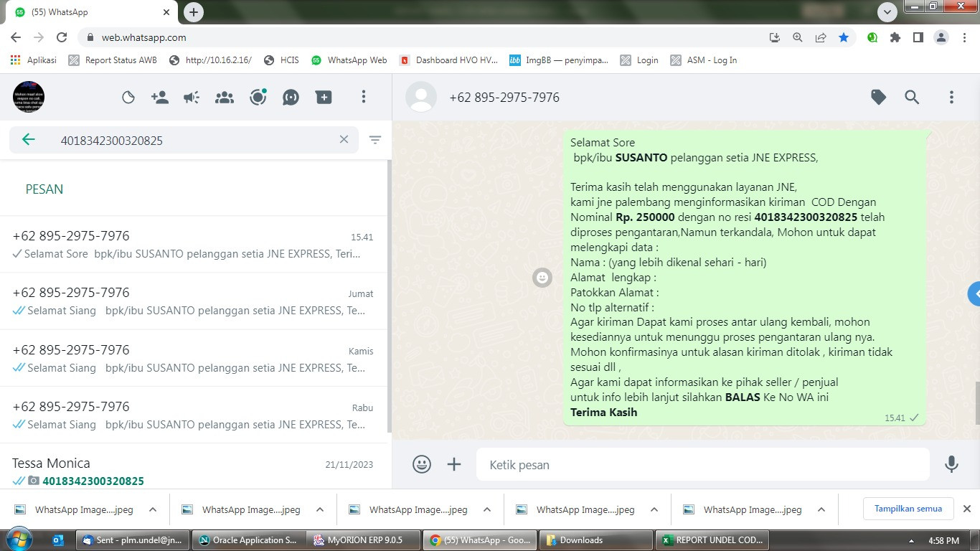Image resolution: width=980 pixels, height=551 pixels.
Task: Open Dashboard HVO HV... bookmark
Action: pos(448,60)
